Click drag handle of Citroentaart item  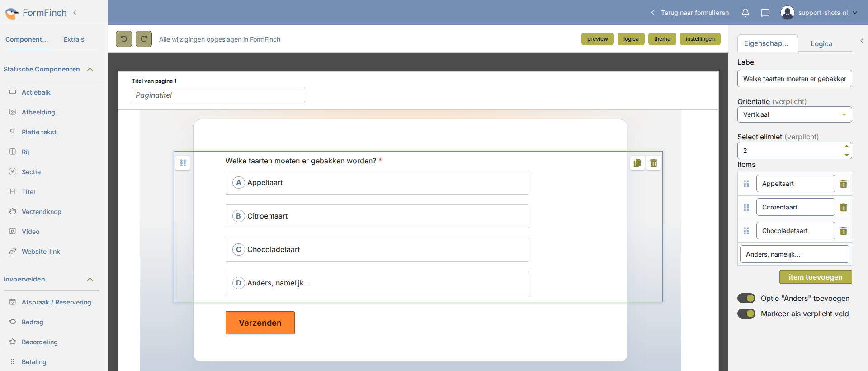tap(746, 207)
